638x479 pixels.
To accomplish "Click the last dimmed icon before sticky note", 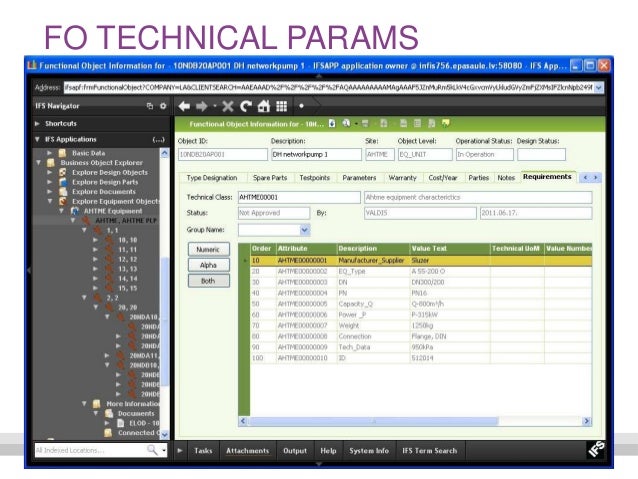I will coord(432,123).
